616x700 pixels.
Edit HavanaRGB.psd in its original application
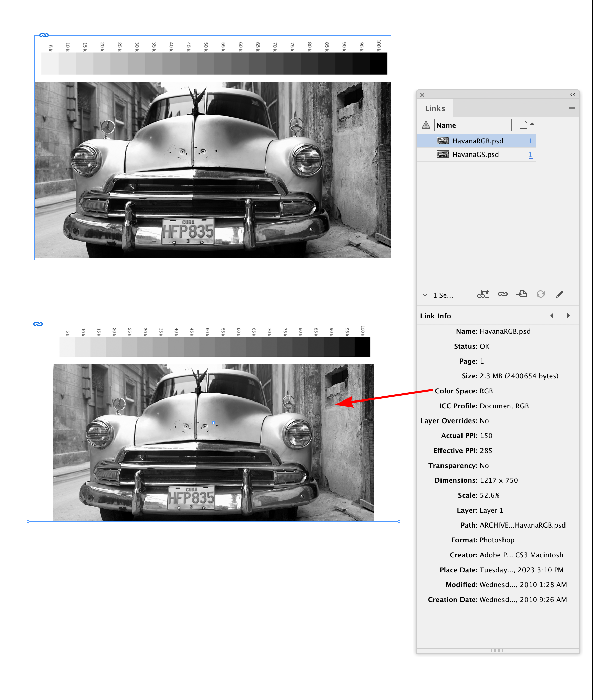560,294
